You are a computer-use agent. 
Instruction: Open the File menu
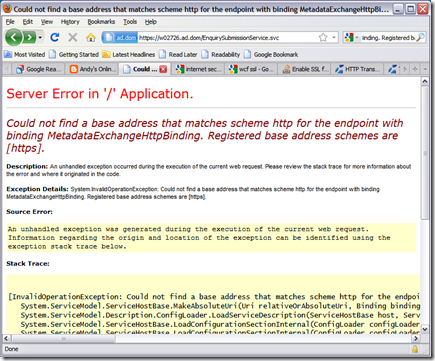point(10,22)
